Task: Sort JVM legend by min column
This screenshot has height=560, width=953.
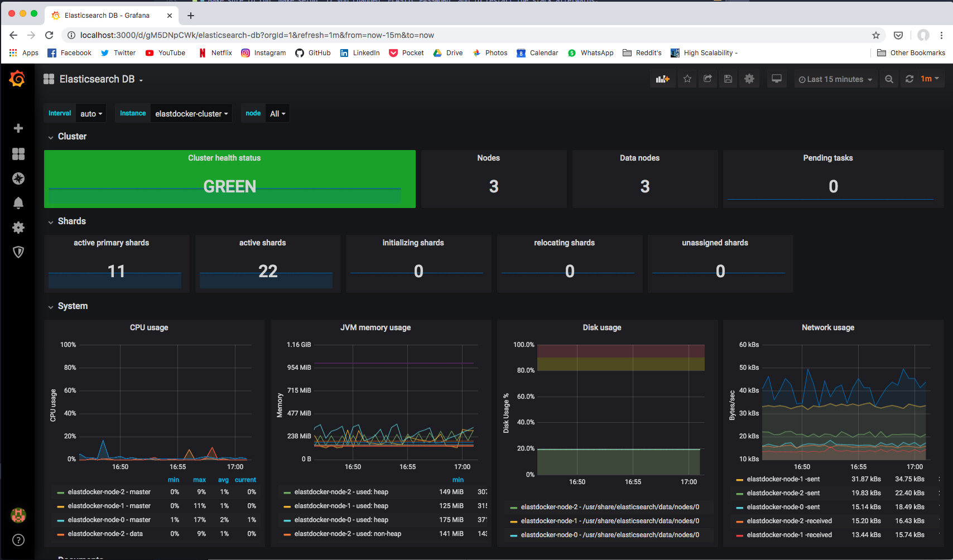Action: point(458,480)
